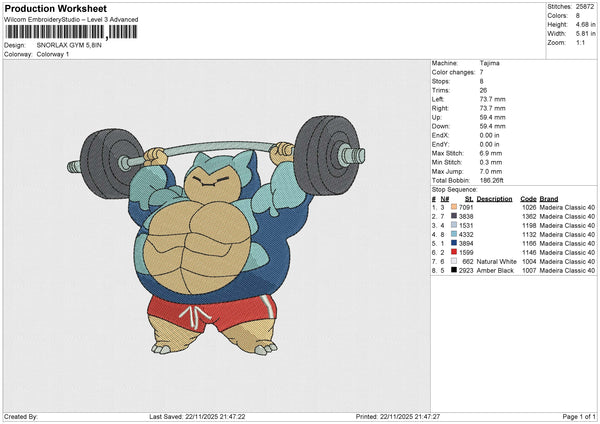The image size is (600, 424).
Task: Select the Min Stitch value '0.3 mm'
Action: 491,162
